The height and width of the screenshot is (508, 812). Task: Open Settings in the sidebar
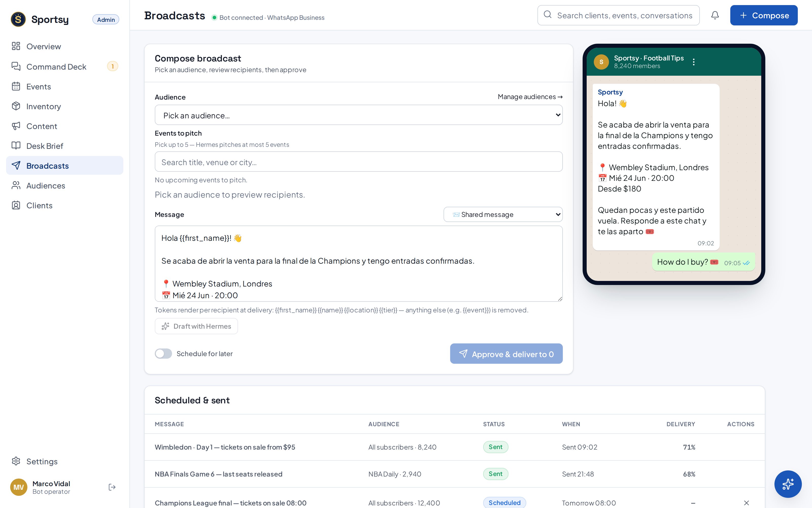tap(64, 461)
